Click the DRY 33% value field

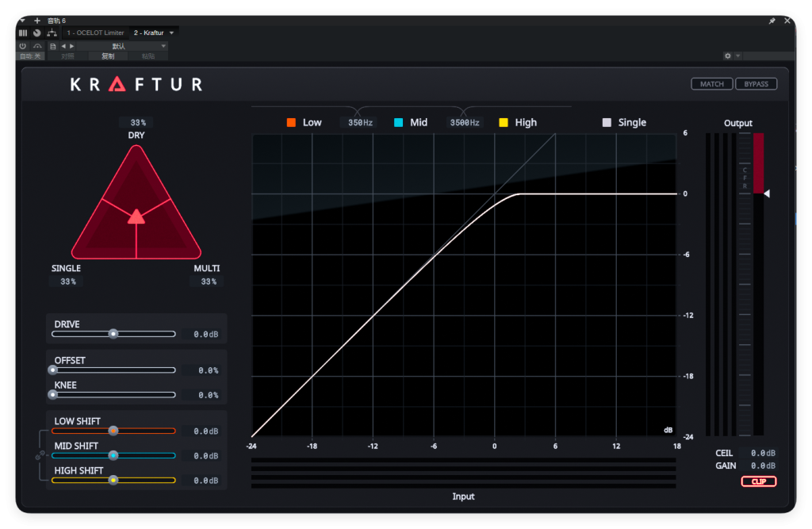pos(138,123)
